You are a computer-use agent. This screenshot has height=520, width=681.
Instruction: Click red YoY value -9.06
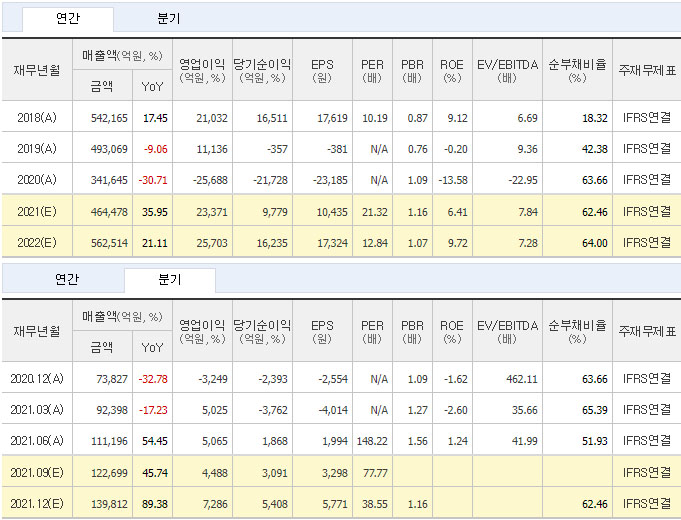(x=156, y=149)
